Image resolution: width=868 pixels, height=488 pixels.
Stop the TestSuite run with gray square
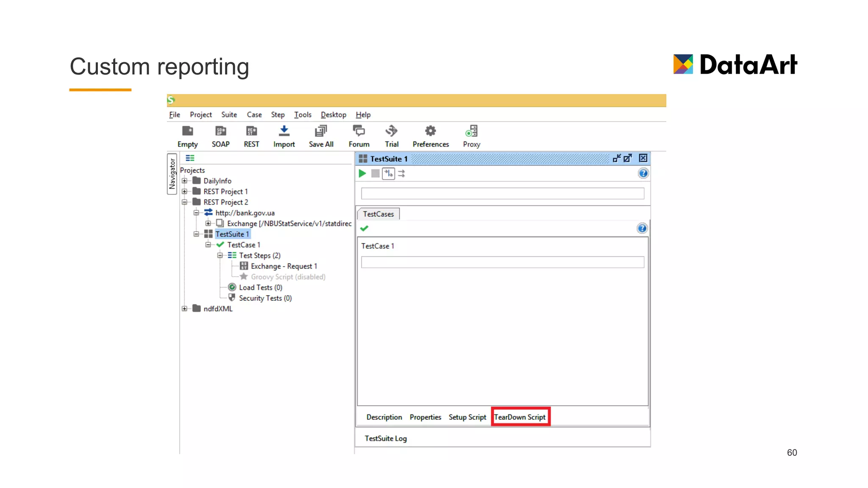[x=375, y=173]
